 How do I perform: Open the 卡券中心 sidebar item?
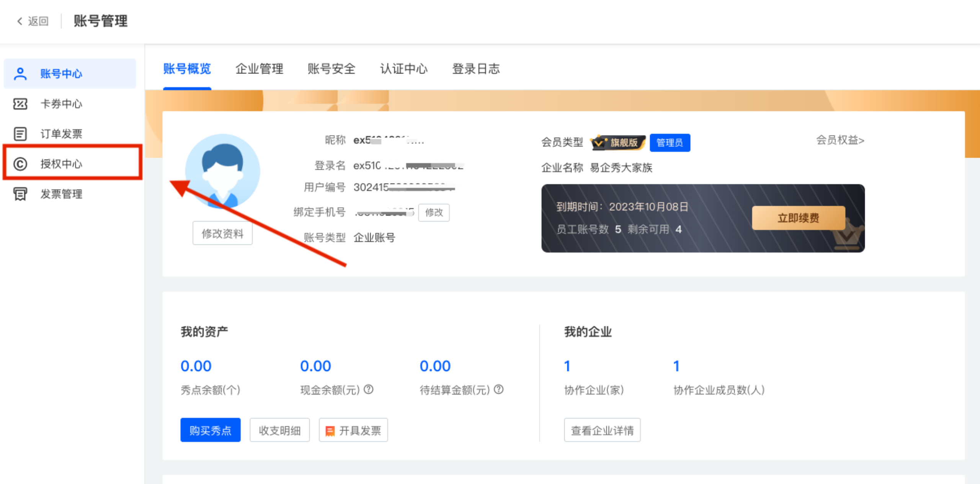tap(70, 104)
